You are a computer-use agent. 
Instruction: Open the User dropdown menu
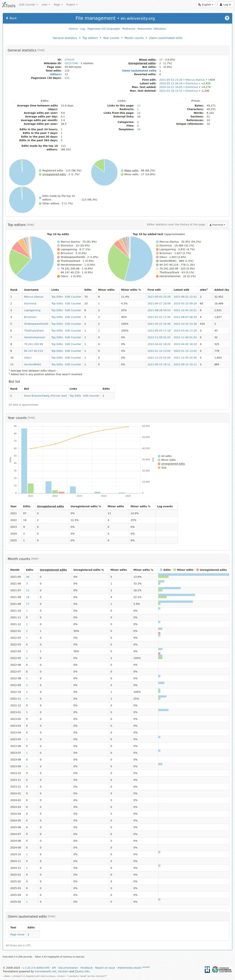coord(46,5)
